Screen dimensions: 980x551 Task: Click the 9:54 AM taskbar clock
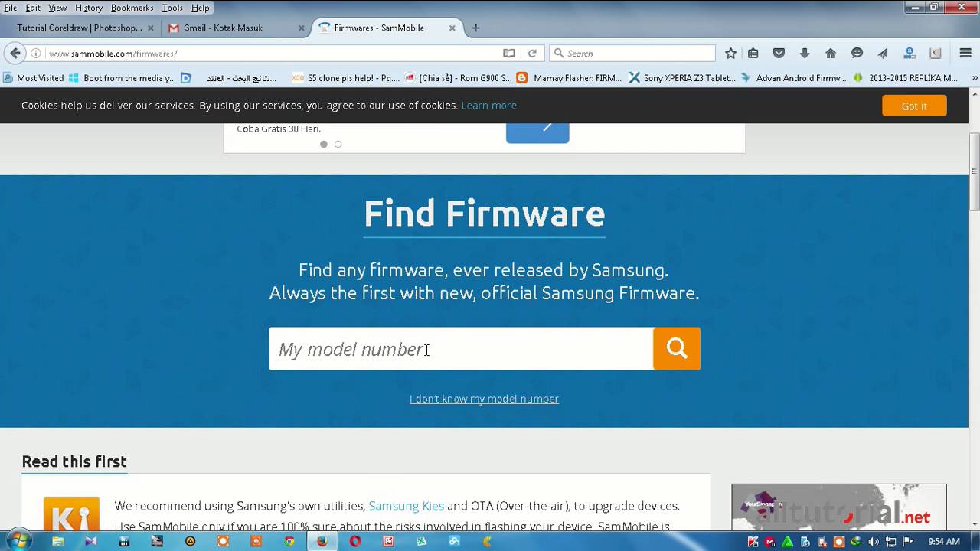(943, 542)
